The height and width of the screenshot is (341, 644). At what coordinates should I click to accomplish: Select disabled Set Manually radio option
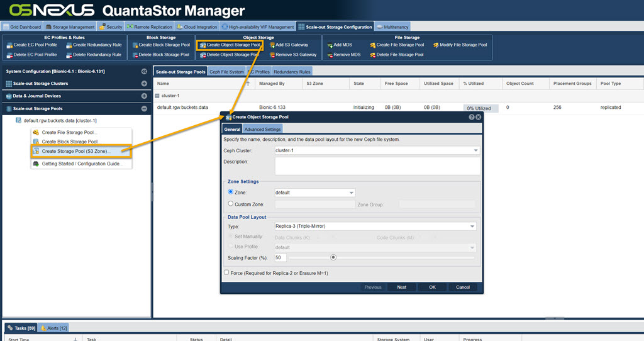point(230,236)
